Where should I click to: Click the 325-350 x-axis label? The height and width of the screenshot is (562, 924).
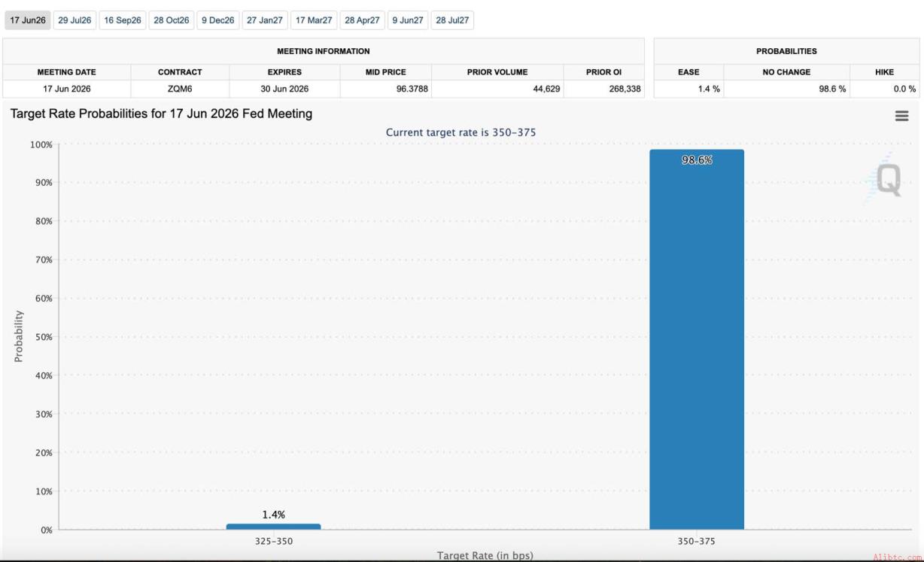[x=273, y=541]
